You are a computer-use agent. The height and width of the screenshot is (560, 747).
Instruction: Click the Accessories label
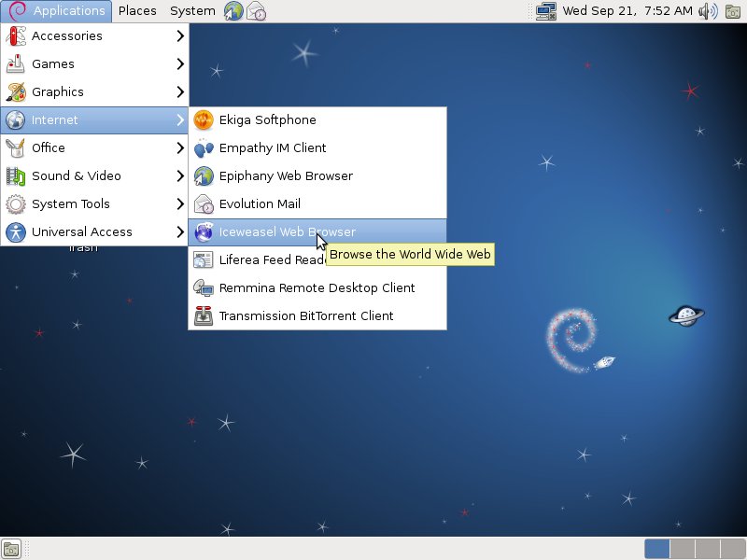pos(66,36)
